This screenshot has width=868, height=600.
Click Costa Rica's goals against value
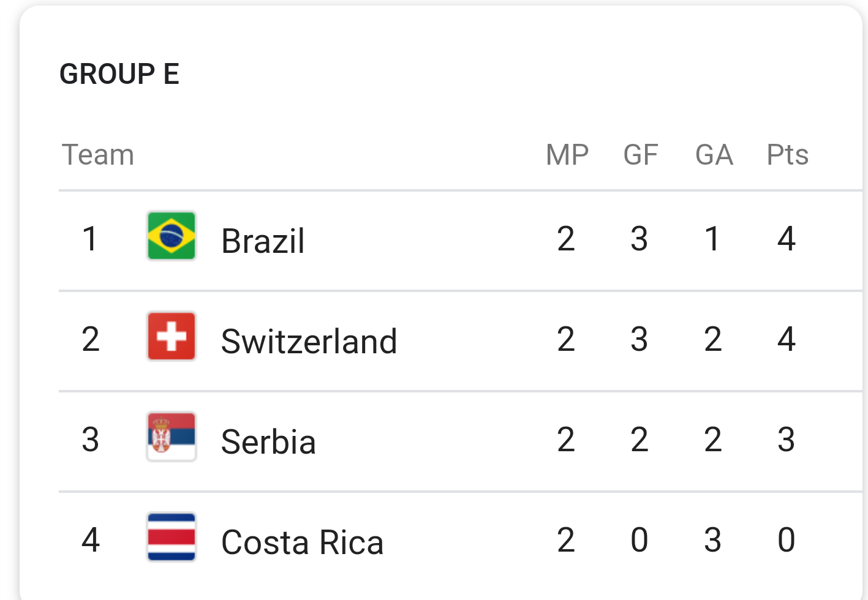point(712,539)
